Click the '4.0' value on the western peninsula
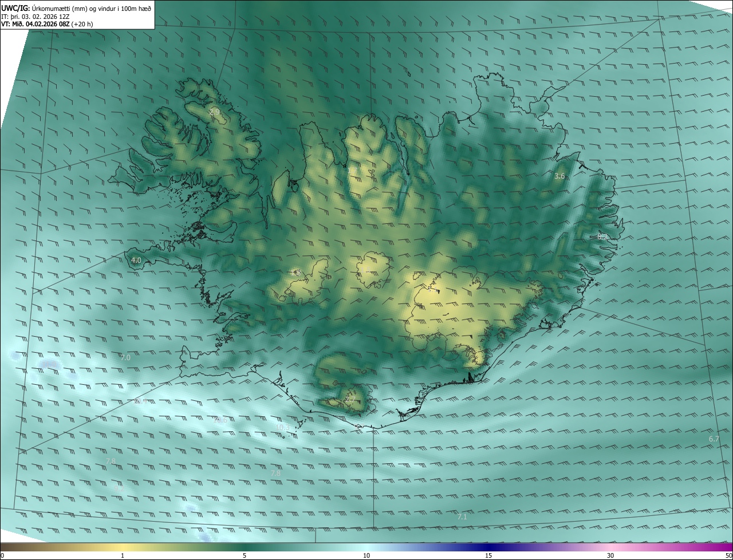Viewport: 733px width, 560px height. (136, 261)
